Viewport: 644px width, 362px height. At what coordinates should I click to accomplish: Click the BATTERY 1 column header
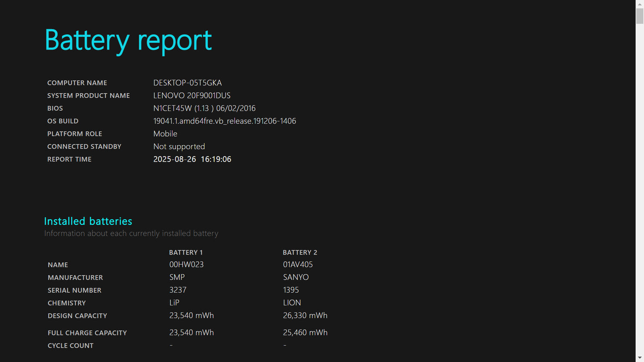tap(186, 253)
